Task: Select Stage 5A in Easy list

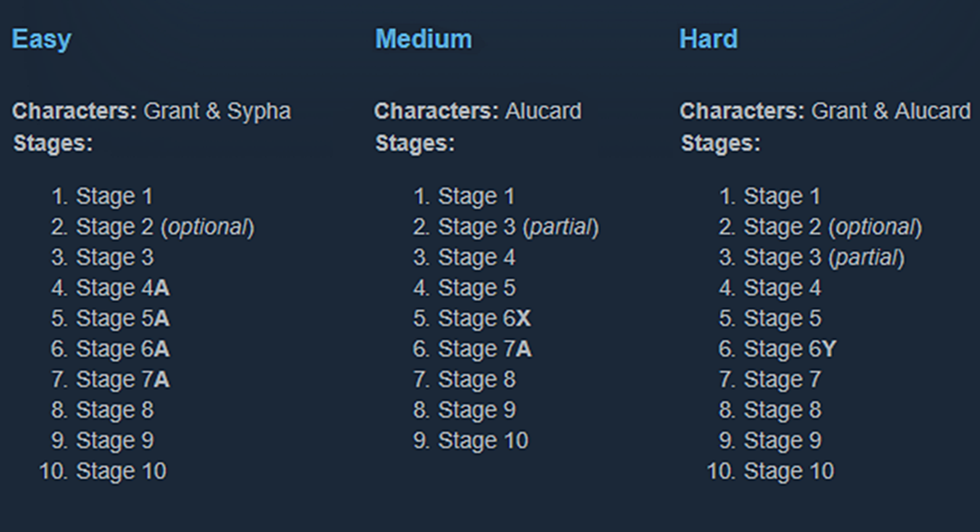Action: click(122, 319)
